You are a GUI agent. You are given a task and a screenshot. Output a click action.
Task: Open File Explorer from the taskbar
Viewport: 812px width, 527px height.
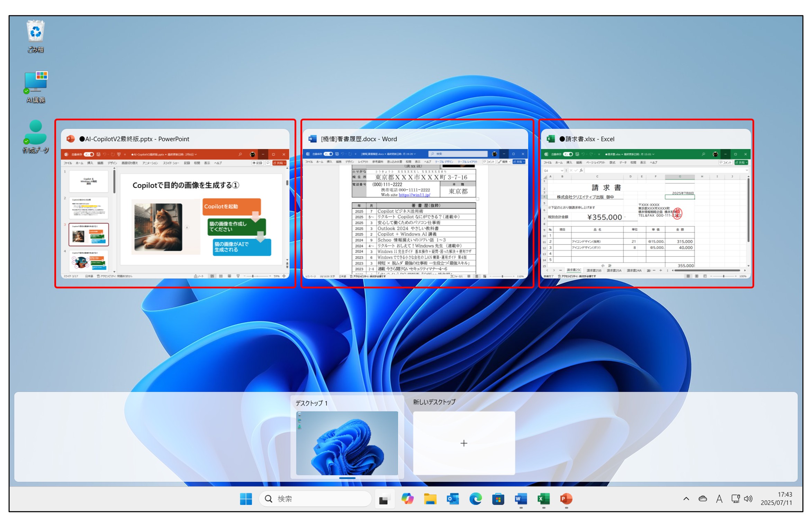coord(430,499)
